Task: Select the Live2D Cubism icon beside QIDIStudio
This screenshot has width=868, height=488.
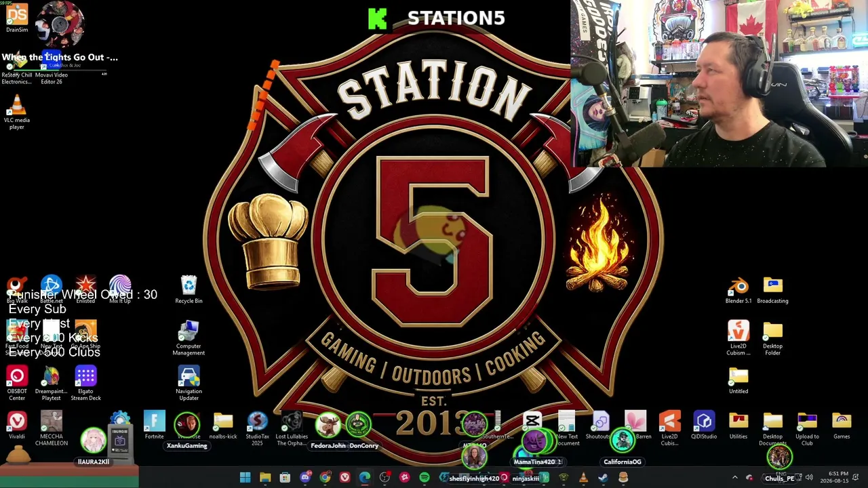Action: click(669, 429)
